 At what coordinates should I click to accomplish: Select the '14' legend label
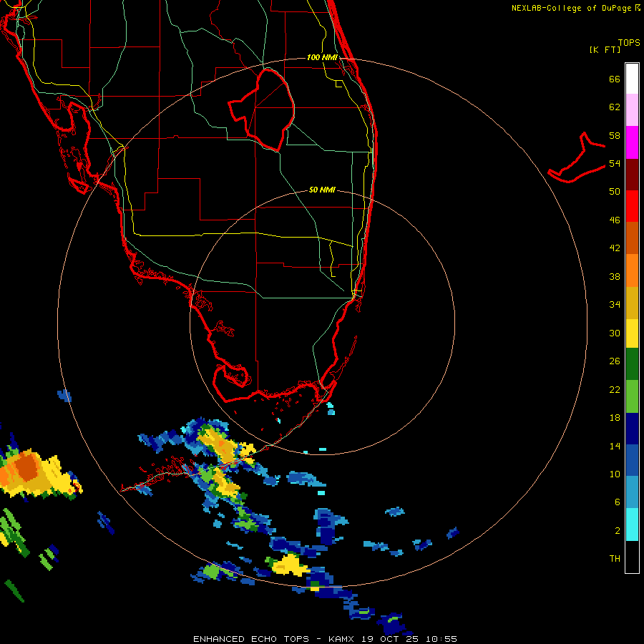coord(615,446)
